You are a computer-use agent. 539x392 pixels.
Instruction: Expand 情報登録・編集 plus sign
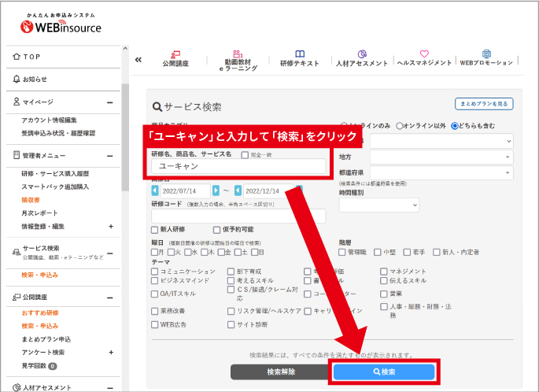(111, 226)
